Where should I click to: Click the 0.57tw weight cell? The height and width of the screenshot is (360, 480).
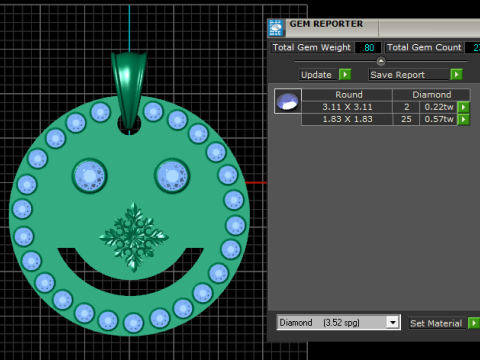coord(439,119)
